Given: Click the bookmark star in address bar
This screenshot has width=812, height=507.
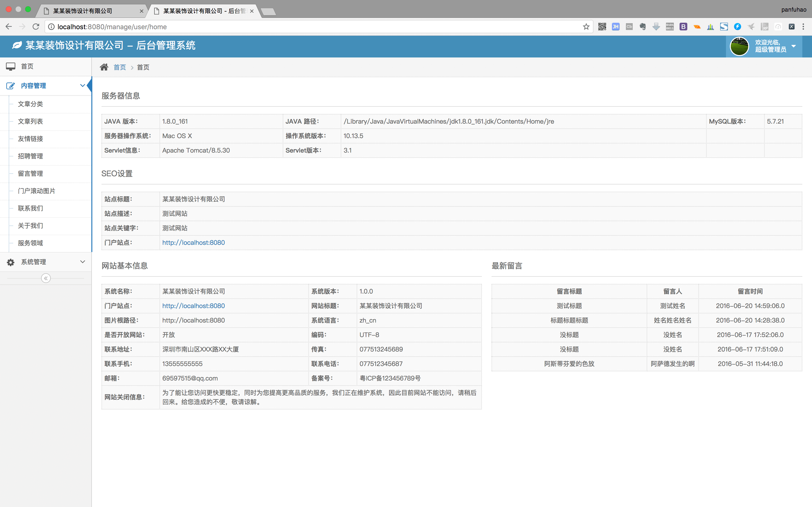Looking at the screenshot, I should tap(586, 27).
